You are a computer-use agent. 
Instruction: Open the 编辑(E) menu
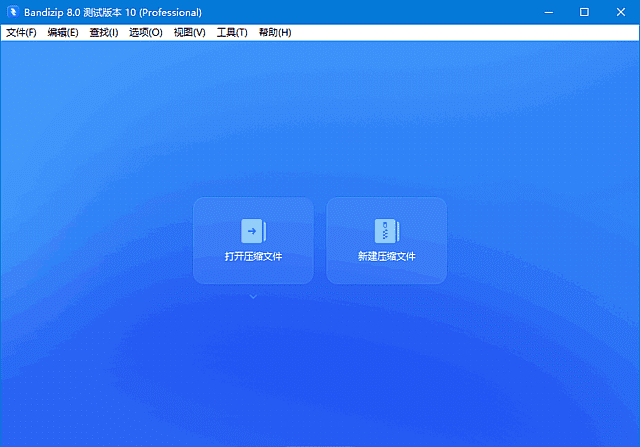pyautogui.click(x=63, y=33)
